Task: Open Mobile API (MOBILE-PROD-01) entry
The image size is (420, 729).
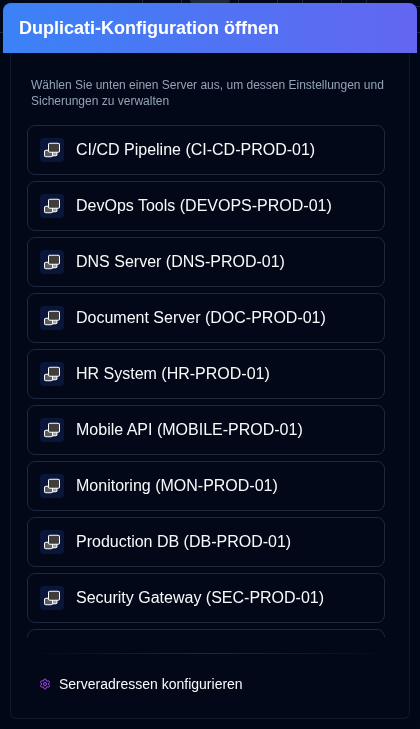Action: click(x=206, y=430)
